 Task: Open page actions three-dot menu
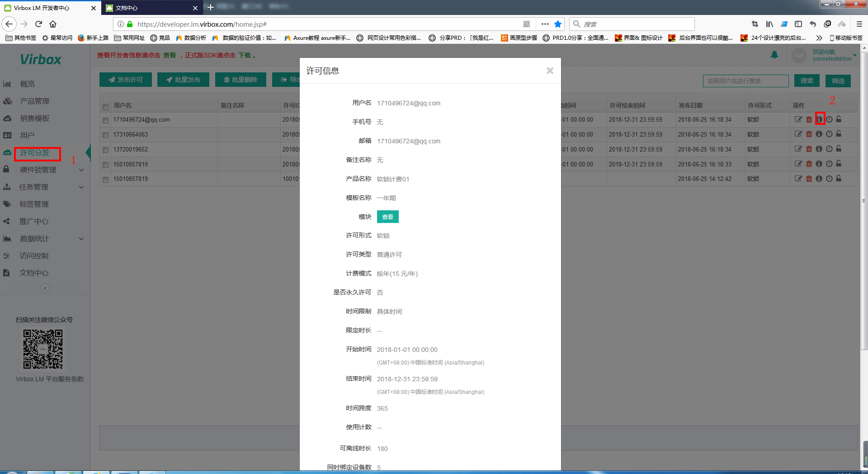point(545,24)
